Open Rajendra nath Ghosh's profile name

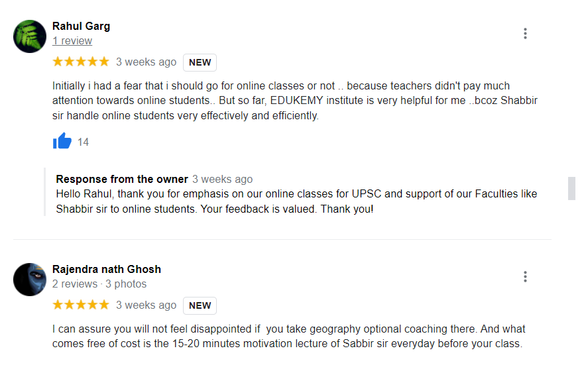107,269
